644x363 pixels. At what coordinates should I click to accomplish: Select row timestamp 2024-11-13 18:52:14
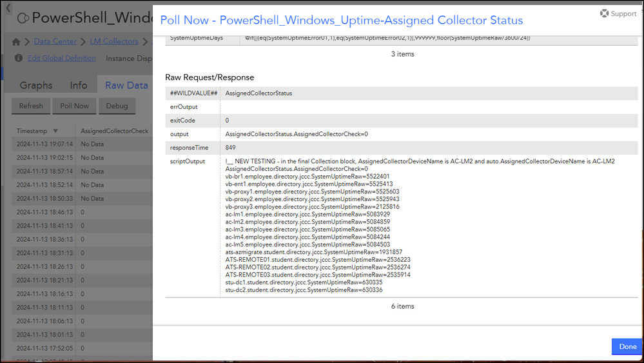point(44,185)
